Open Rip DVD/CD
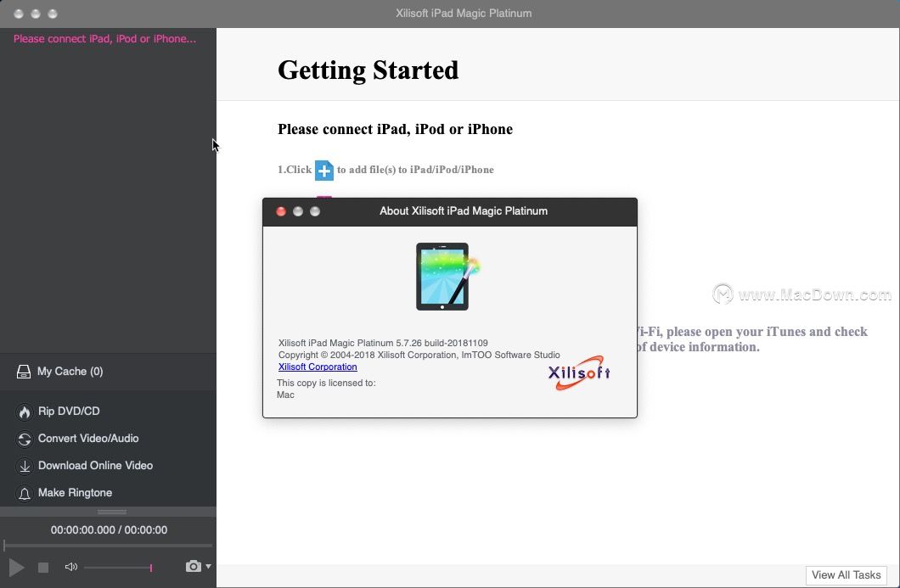Image resolution: width=900 pixels, height=588 pixels. coord(69,411)
